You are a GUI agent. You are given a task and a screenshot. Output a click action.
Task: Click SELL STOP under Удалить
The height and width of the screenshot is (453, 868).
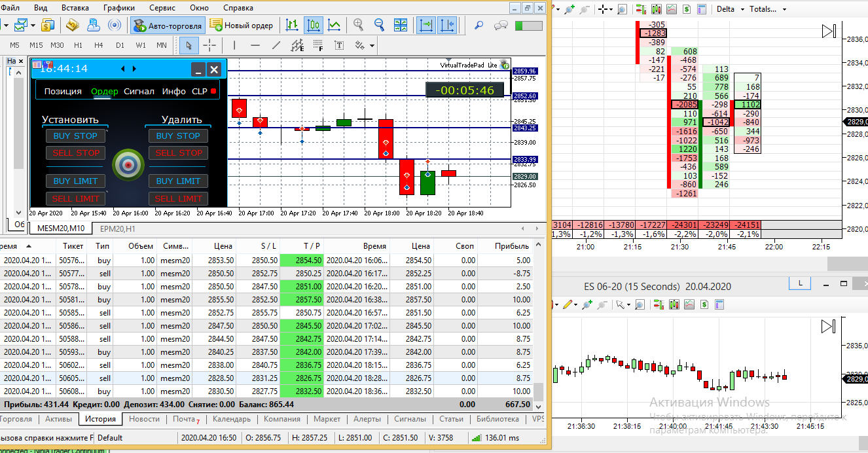point(178,153)
